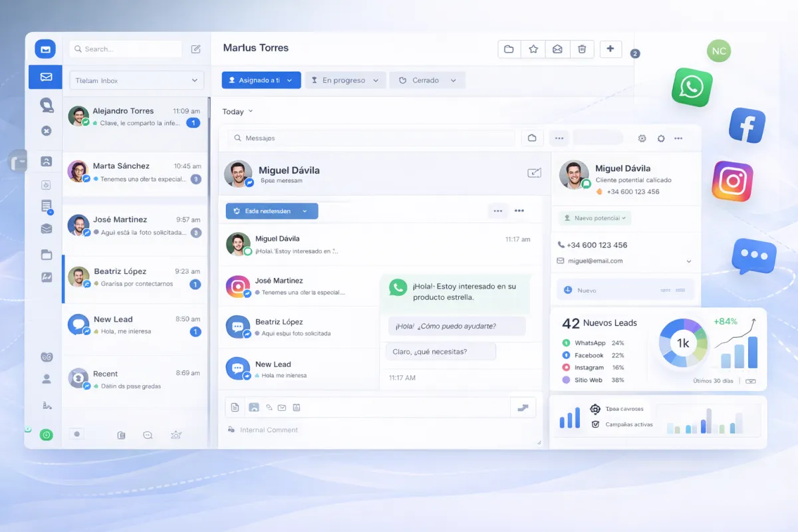Click the Campañas activas label
Viewport: 798px width, 532px height.
point(629,424)
